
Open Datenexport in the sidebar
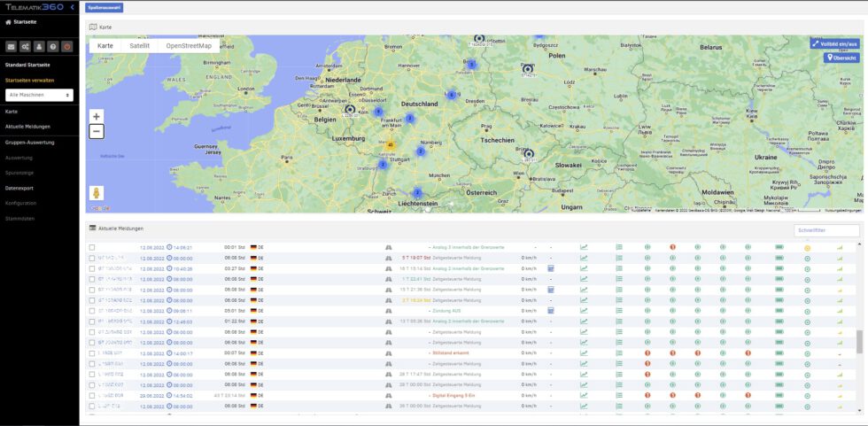click(x=19, y=188)
